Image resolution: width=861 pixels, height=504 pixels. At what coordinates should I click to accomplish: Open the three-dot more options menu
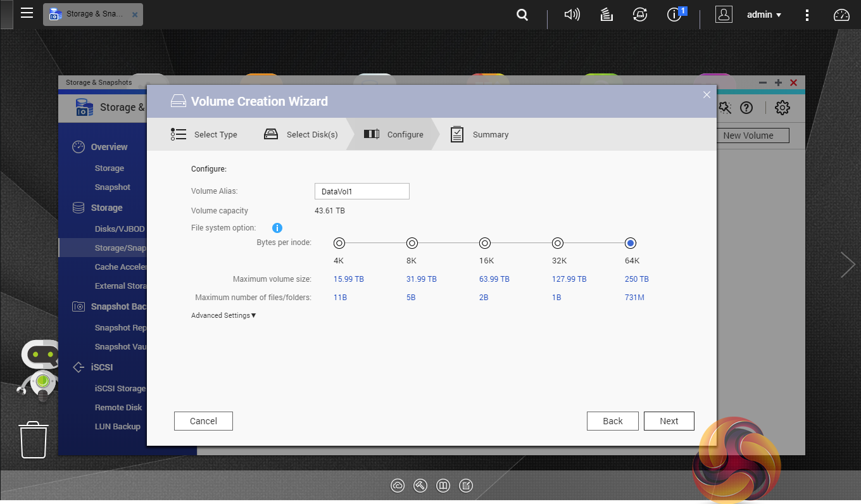(x=807, y=15)
